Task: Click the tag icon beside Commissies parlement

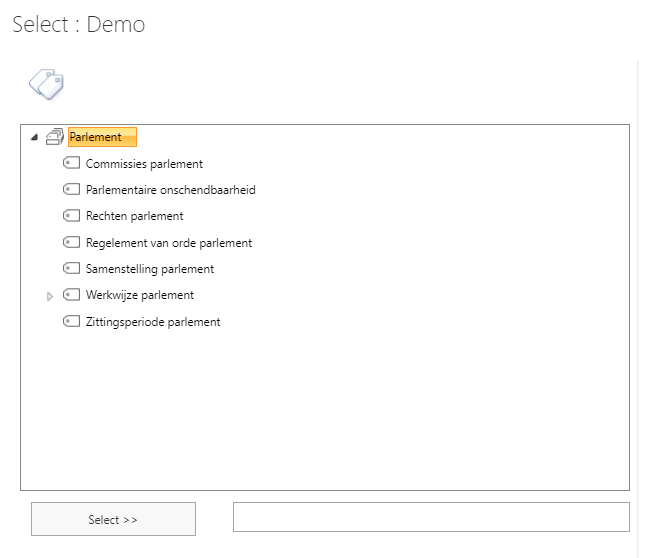Action: (x=71, y=163)
